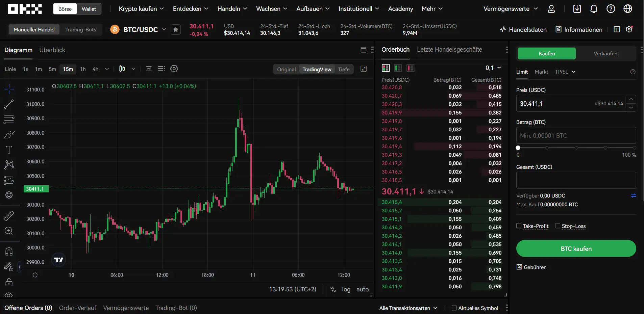Viewport: 644px width, 314px height.
Task: Open the Alle Transaktionsarten dropdown
Action: [x=408, y=308]
